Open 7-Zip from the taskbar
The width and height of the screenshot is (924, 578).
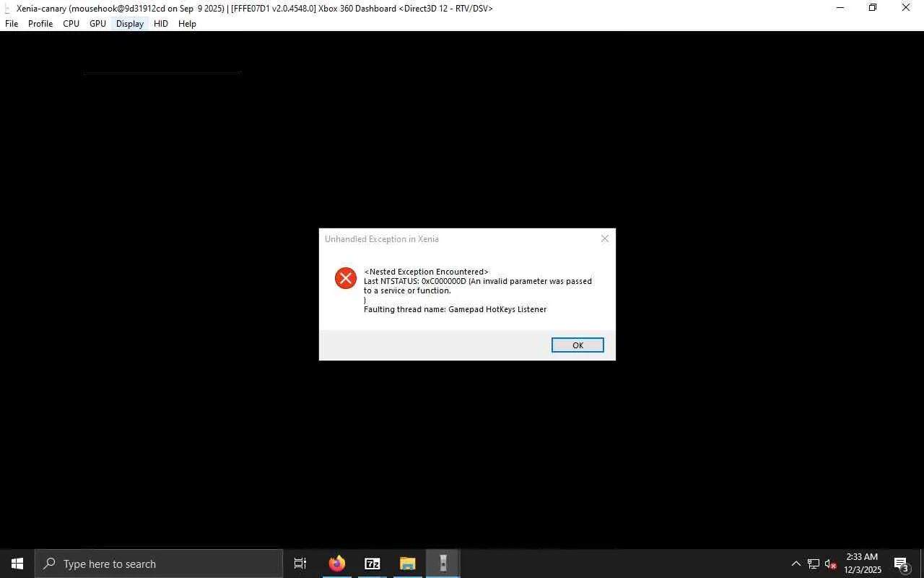tap(372, 564)
